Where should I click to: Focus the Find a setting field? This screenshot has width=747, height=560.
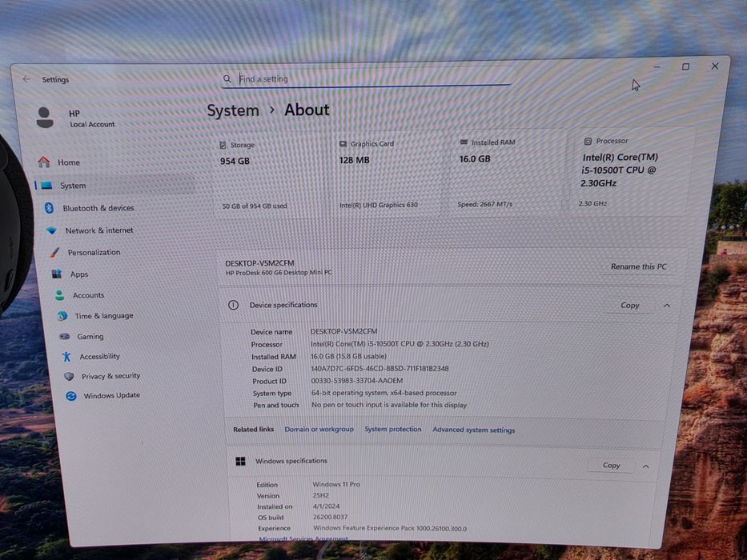click(367, 78)
